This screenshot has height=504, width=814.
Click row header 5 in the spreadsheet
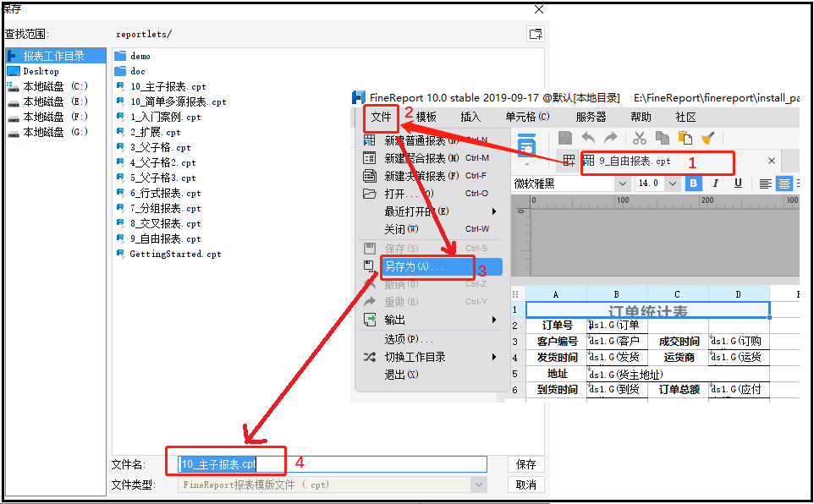[515, 374]
